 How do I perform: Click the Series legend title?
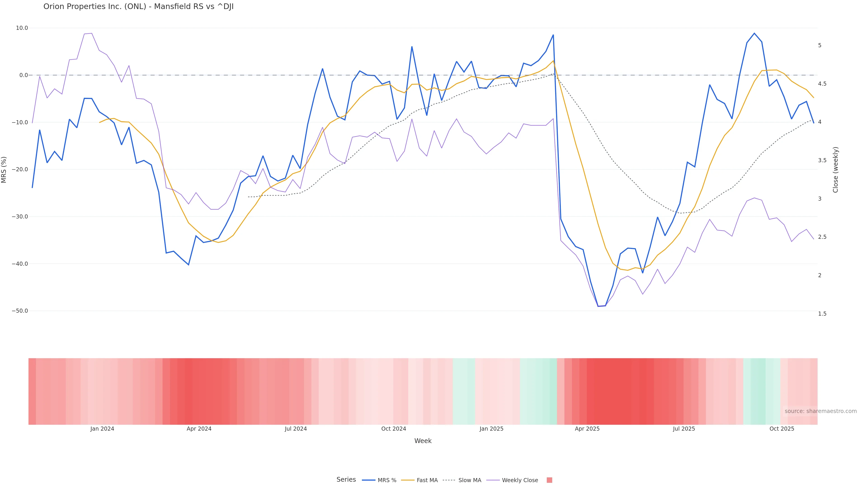(x=346, y=479)
